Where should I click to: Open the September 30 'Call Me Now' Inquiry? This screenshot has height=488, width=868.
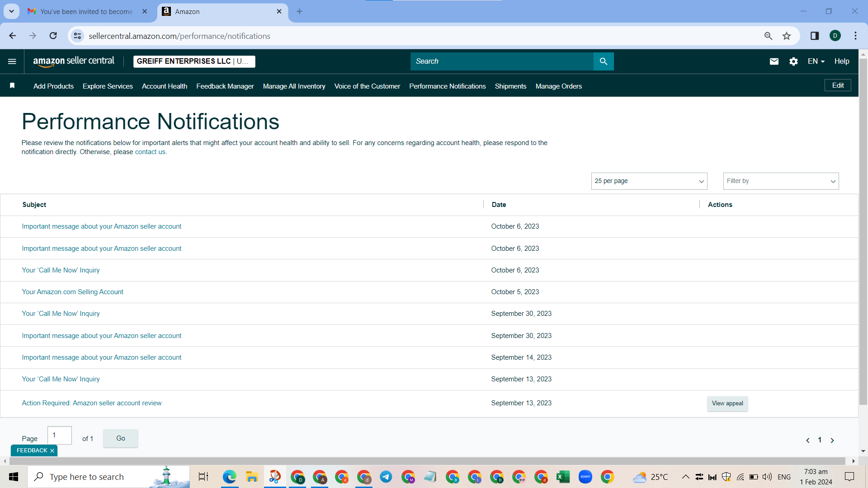(x=61, y=314)
